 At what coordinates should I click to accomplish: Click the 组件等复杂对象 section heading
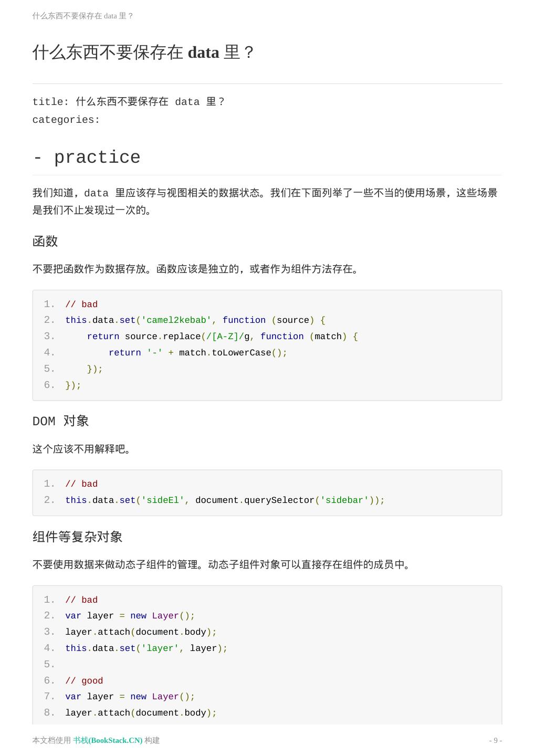[x=78, y=537]
